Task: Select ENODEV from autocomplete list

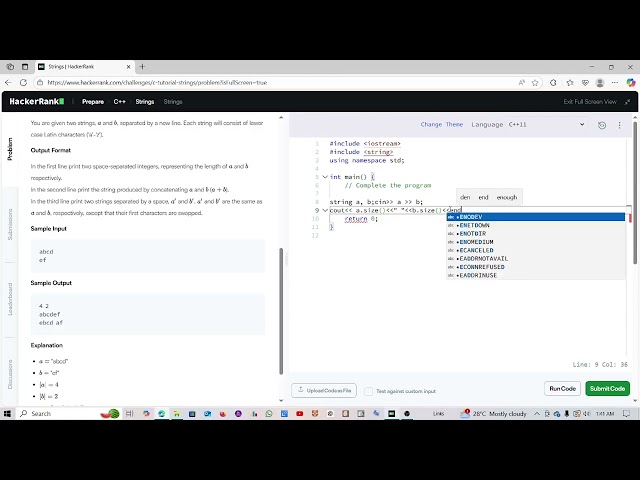Action: (536, 217)
